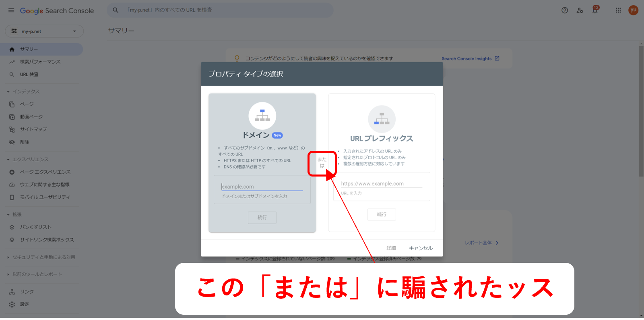Click the リンク network icon
Image resolution: width=644 pixels, height=320 pixels.
click(12, 292)
